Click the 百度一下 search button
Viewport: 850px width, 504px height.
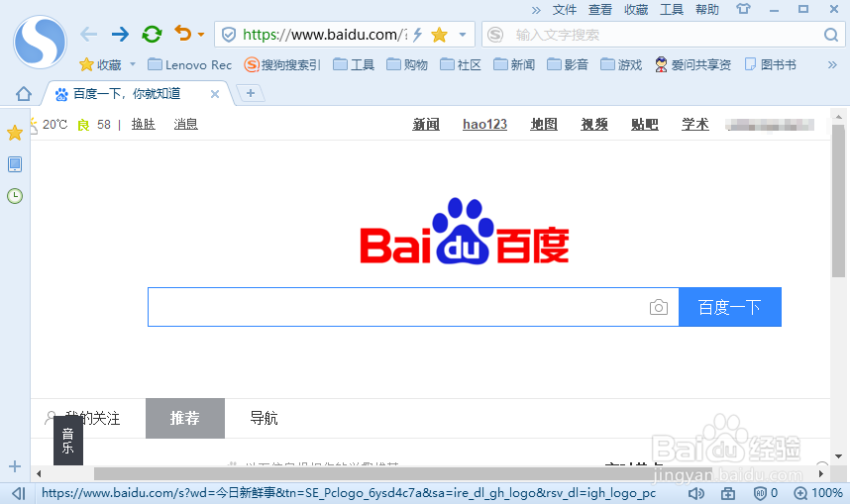pos(730,307)
